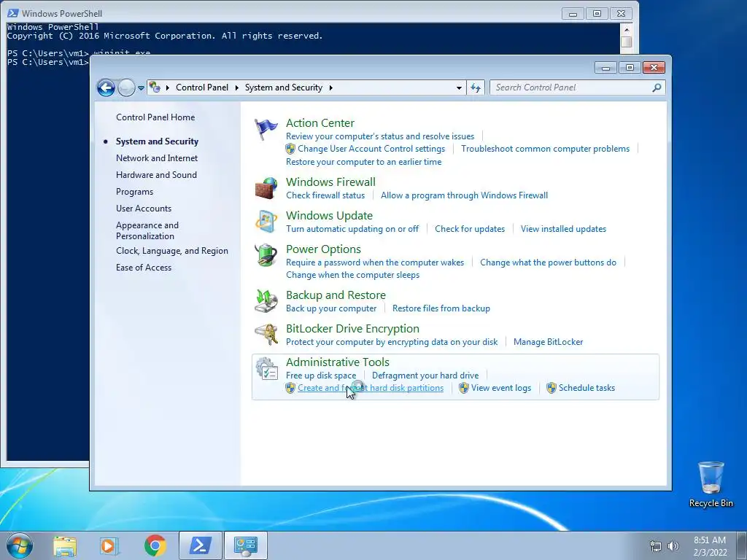
Task: Open the Action Center flag icon
Action: point(266,128)
